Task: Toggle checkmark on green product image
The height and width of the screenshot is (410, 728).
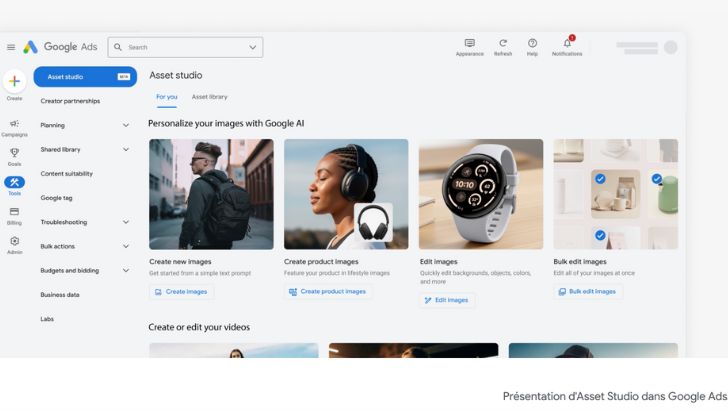Action: coord(656,179)
